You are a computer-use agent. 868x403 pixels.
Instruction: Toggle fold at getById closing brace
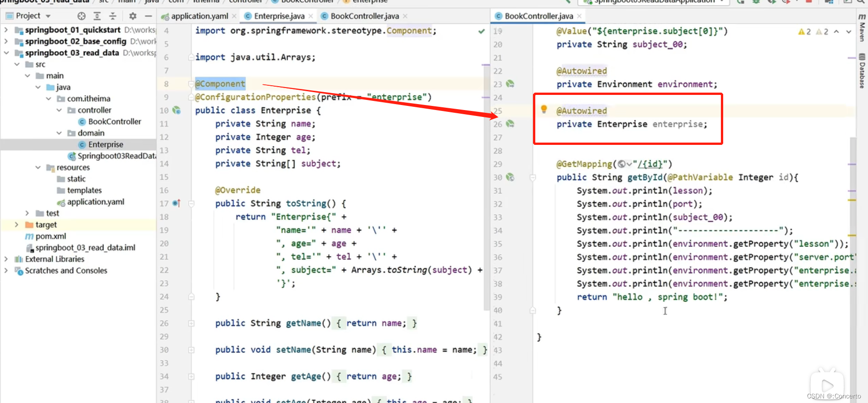click(533, 310)
